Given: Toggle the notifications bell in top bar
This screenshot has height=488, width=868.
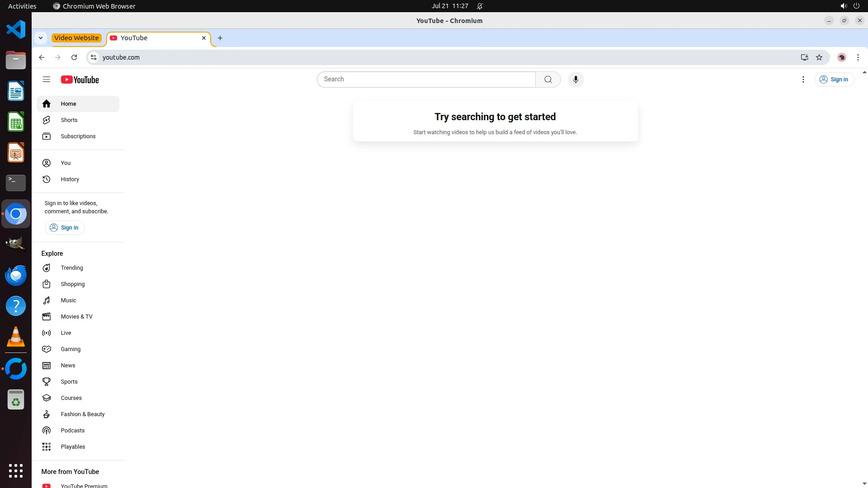Looking at the screenshot, I should coord(480,6).
